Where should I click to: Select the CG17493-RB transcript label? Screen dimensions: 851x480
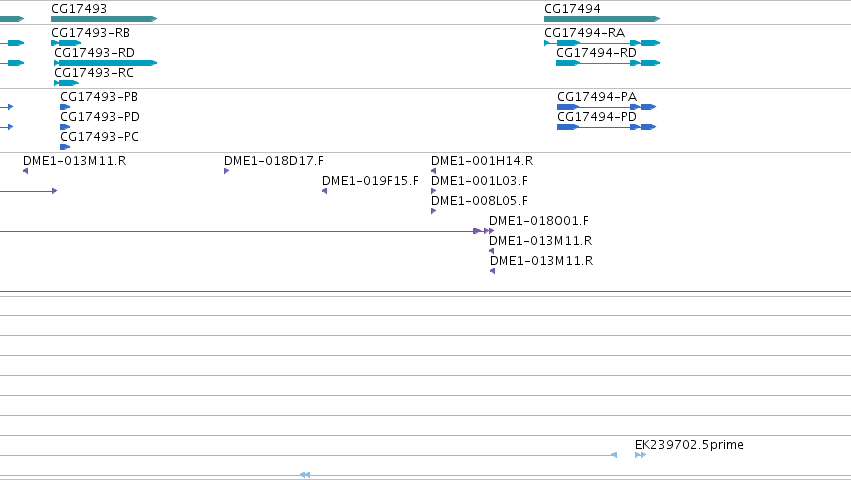pyautogui.click(x=90, y=33)
